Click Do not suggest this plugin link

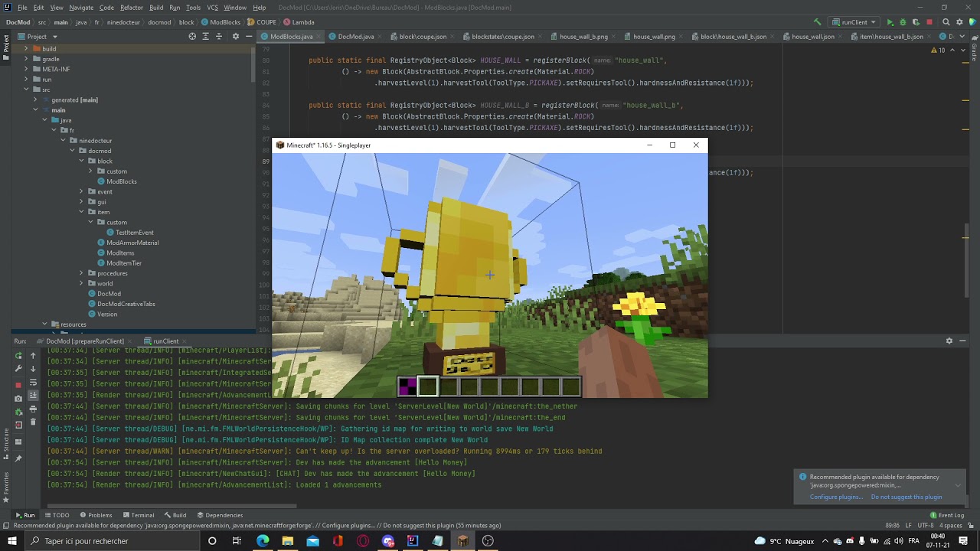(906, 497)
